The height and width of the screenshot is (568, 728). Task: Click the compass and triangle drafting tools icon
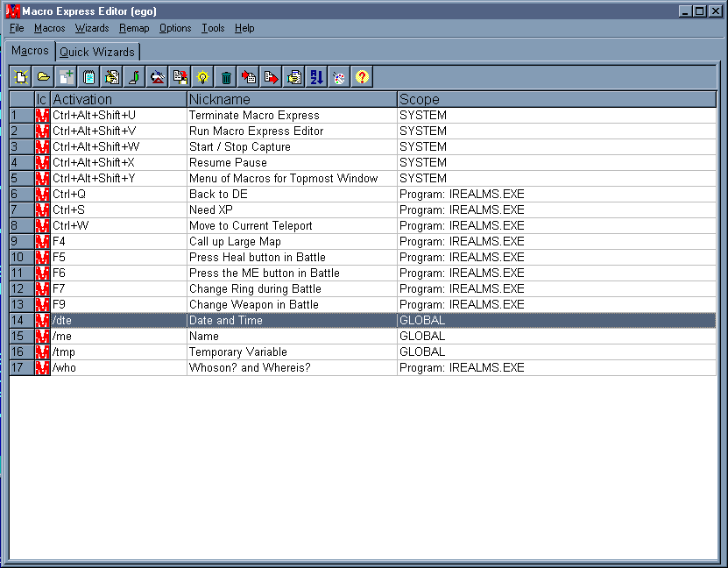coord(158,76)
